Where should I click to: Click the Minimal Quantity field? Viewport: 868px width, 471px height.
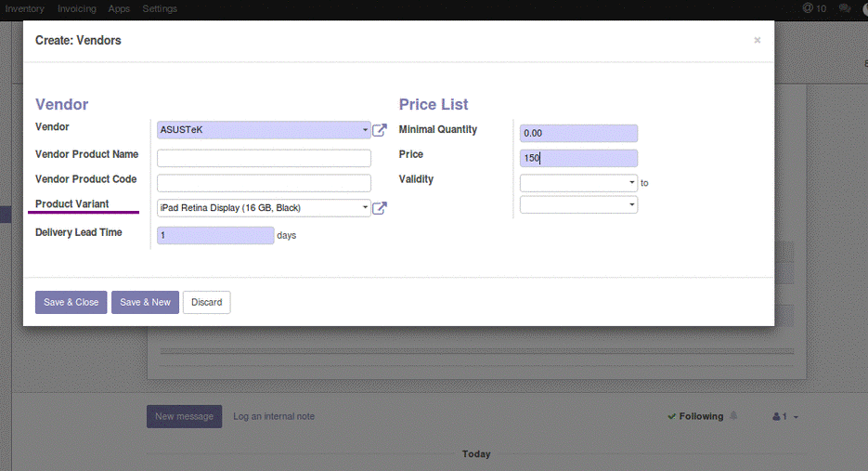click(578, 134)
